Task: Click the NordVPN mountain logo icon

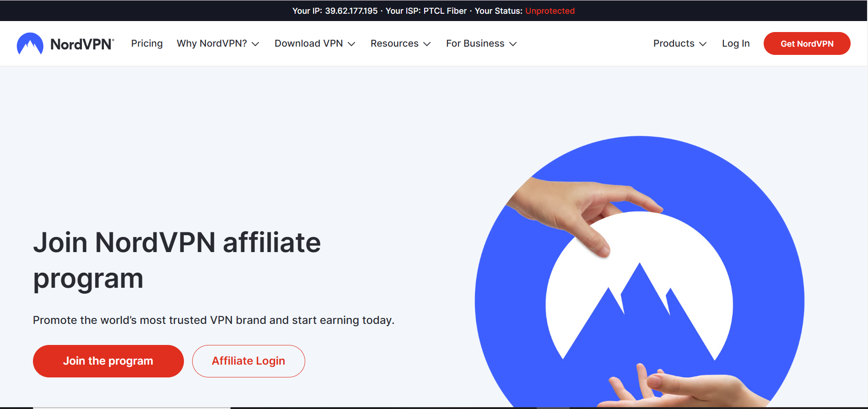Action: [30, 44]
